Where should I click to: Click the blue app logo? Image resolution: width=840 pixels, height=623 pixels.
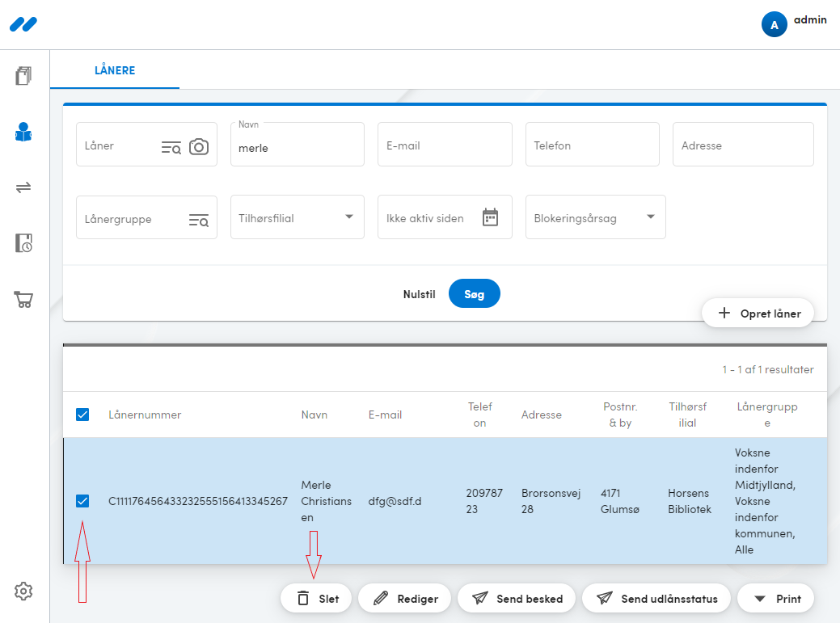click(x=23, y=24)
